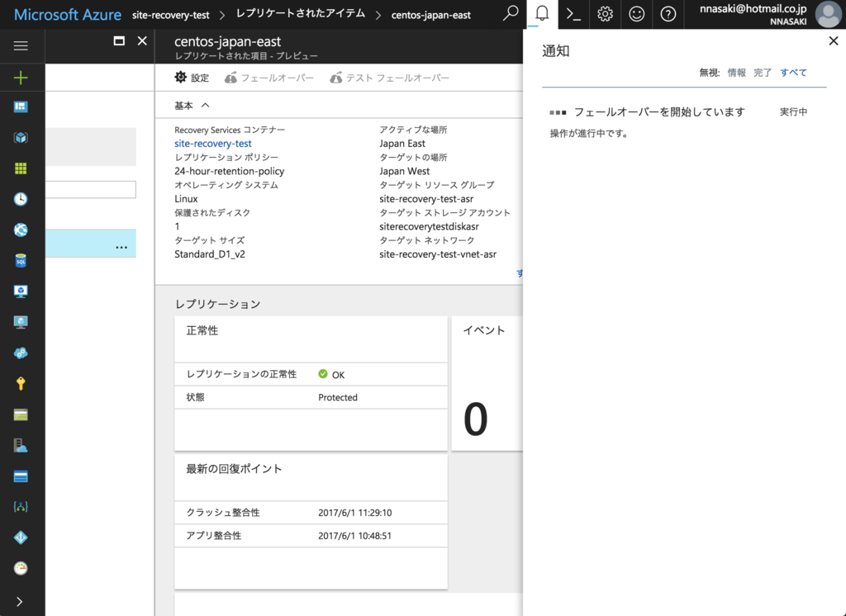Click the site-recovery-test-vnet-asr network value
Viewport: 846px width, 616px height.
[438, 254]
